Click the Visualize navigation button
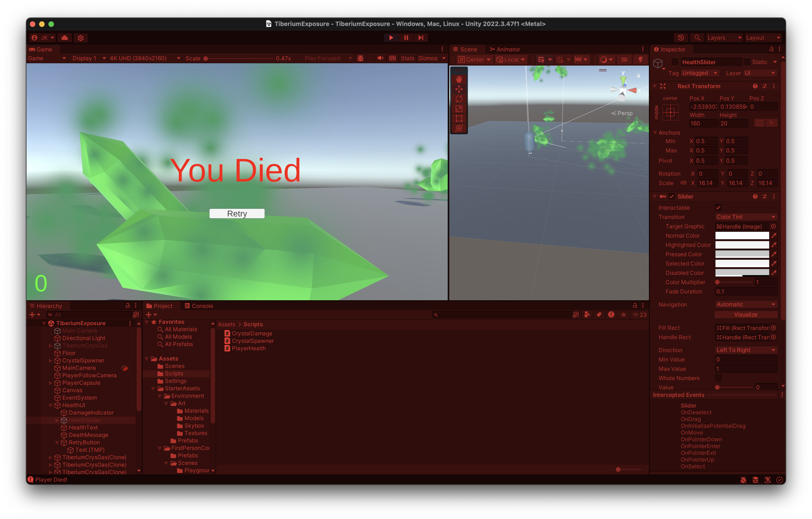 tap(745, 315)
